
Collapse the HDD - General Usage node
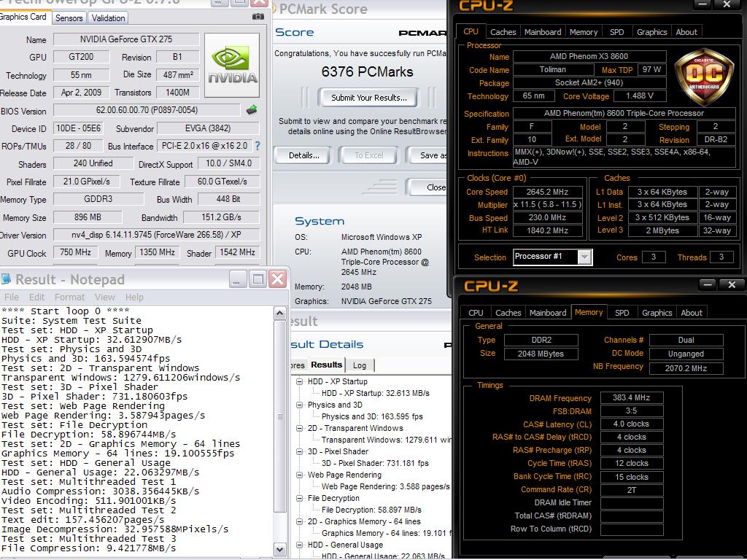[299, 545]
